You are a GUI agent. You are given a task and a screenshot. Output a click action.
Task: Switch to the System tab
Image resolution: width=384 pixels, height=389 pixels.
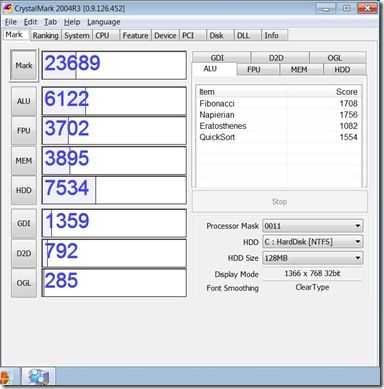pyautogui.click(x=77, y=35)
